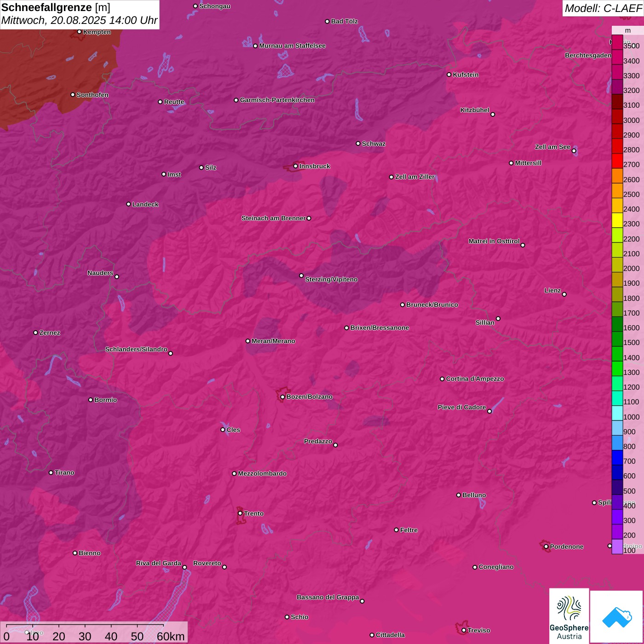Click the Trento city label
This screenshot has height=644, width=644.
(x=254, y=513)
